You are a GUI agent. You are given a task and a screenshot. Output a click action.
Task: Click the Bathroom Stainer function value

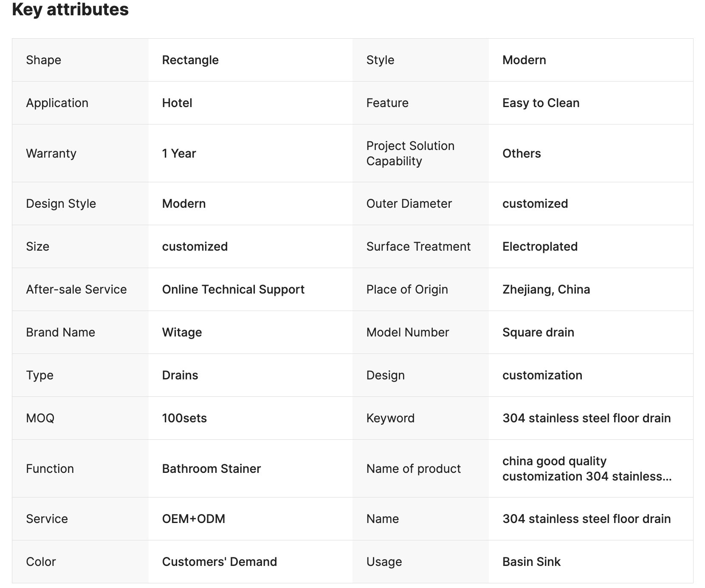211,469
